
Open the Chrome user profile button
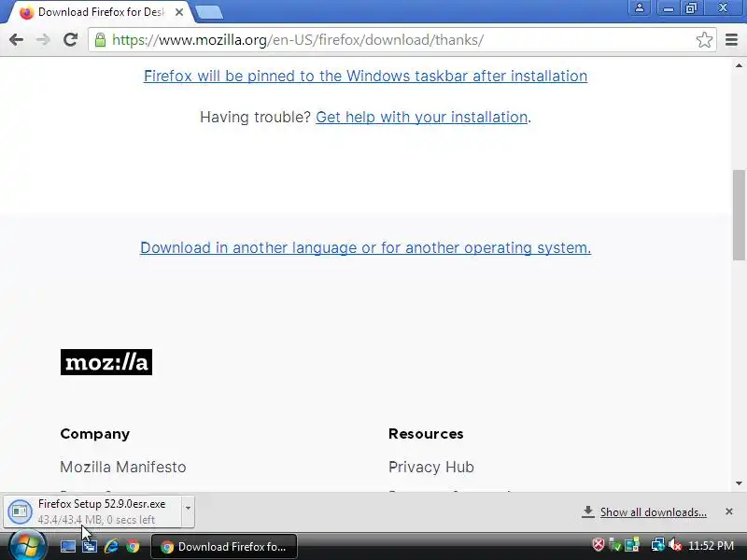640,8
